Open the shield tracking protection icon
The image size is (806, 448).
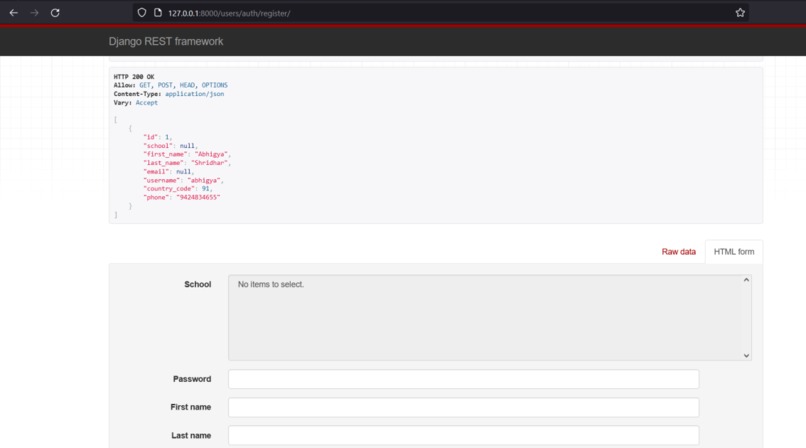tap(142, 13)
